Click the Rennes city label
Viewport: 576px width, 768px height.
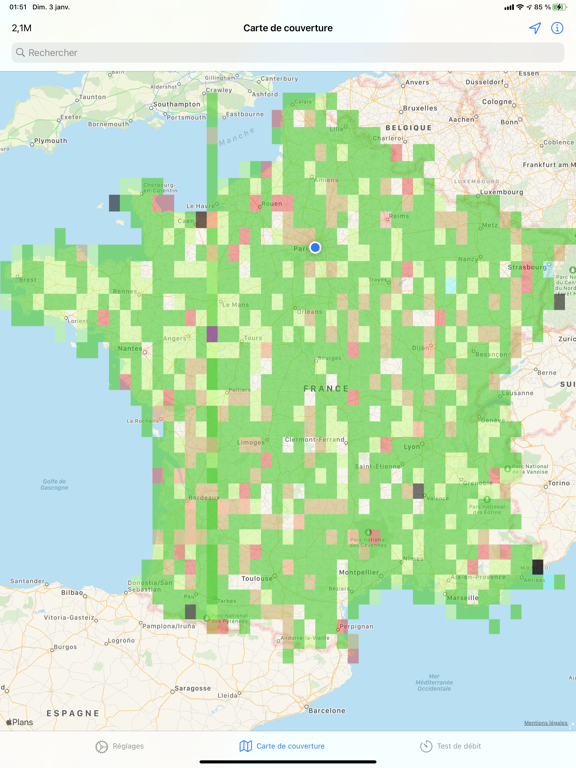click(125, 291)
